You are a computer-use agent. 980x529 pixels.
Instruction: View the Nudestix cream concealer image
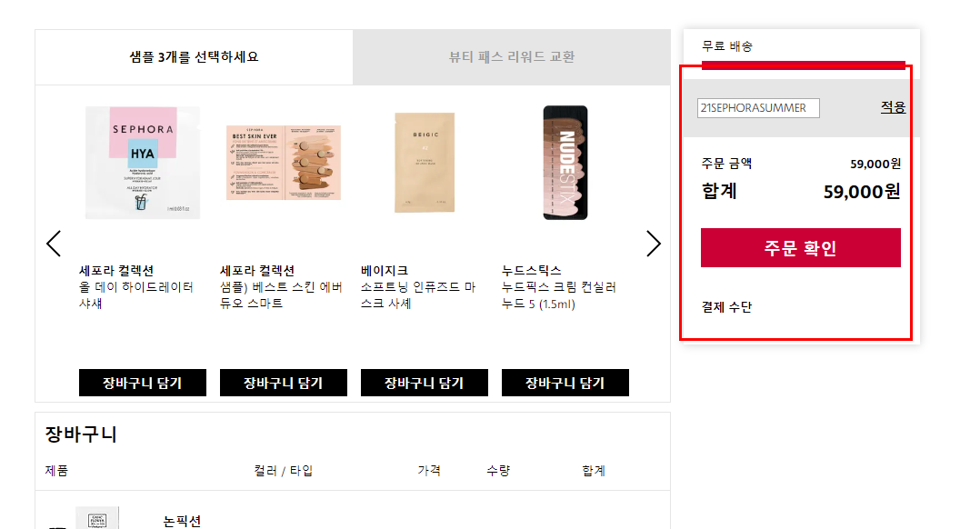tap(565, 163)
